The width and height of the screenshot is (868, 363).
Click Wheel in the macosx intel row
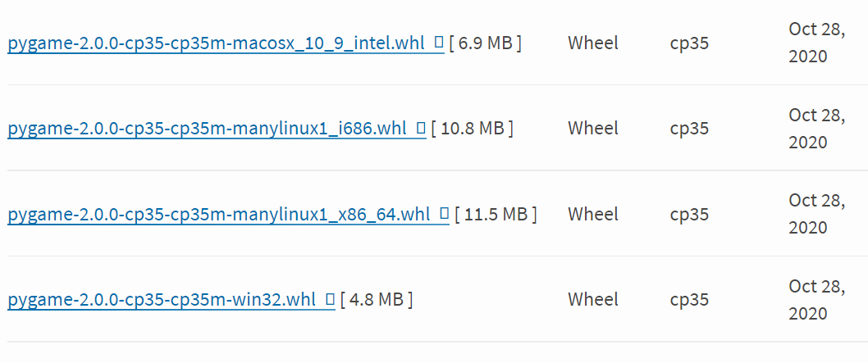click(x=593, y=43)
